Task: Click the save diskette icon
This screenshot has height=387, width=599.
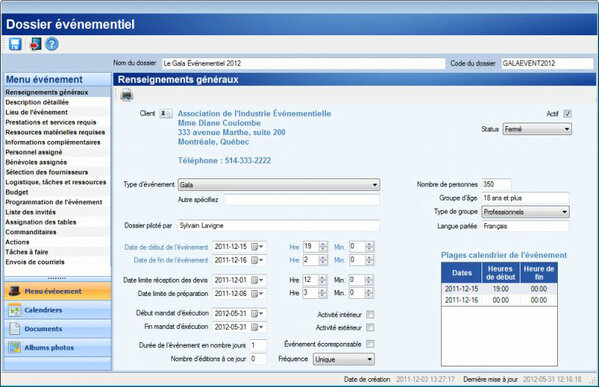Action: [x=15, y=44]
